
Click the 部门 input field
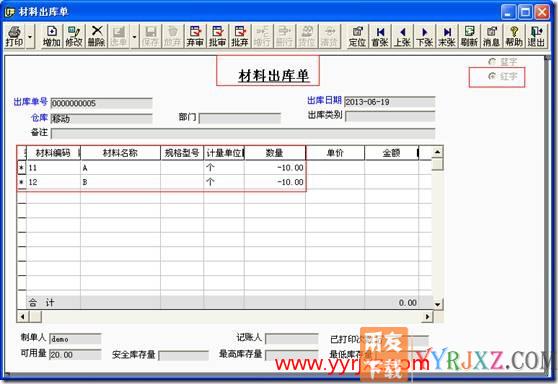tap(239, 118)
